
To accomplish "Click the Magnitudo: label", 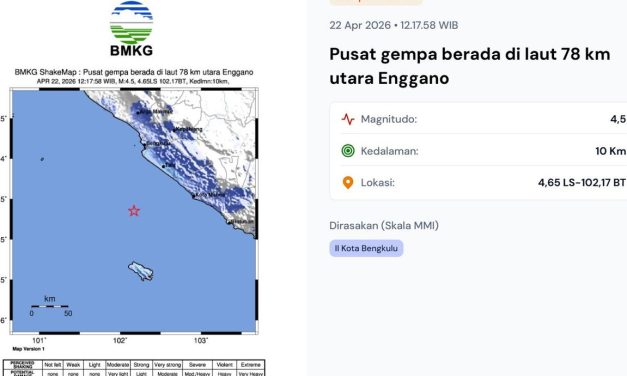I will tap(389, 119).
